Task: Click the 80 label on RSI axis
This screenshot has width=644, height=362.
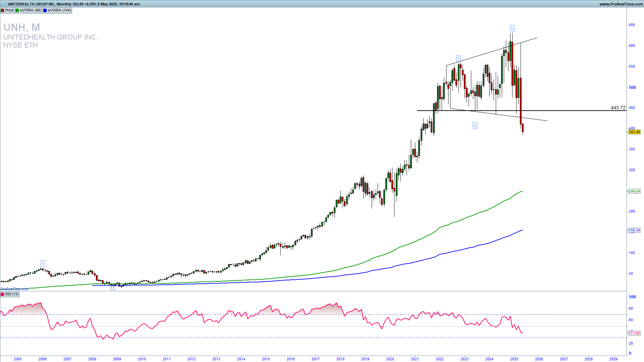Action: [631, 309]
